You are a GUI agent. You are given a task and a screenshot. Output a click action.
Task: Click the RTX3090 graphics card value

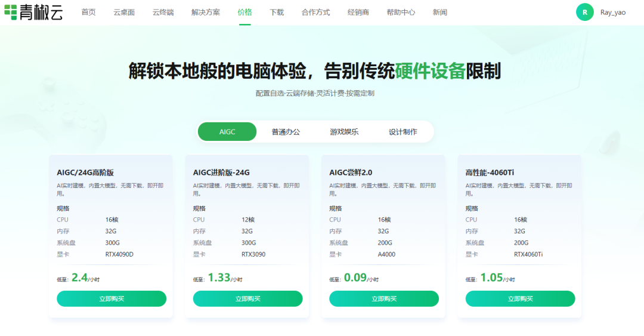point(253,254)
